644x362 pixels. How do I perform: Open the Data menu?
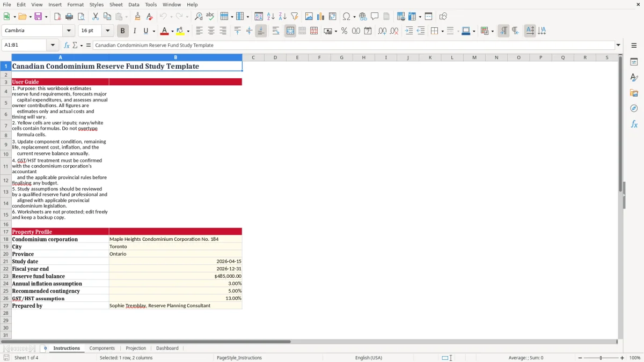[134, 4]
